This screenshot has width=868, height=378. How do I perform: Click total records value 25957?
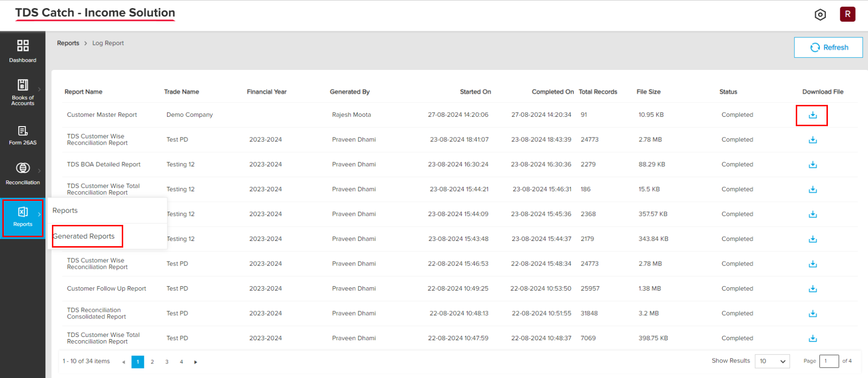[590, 289]
